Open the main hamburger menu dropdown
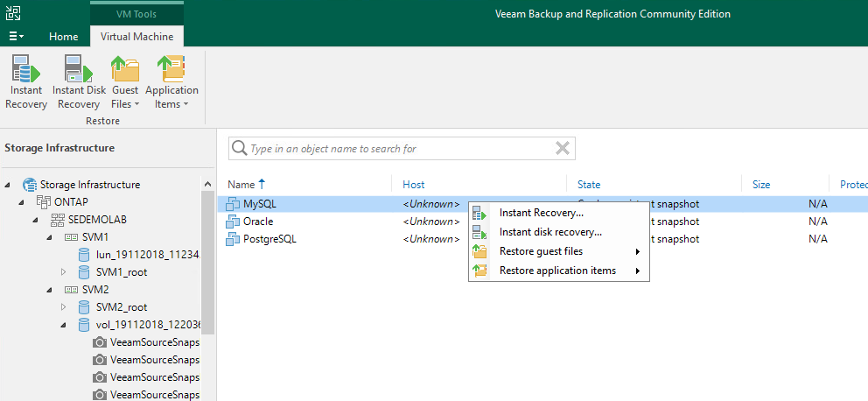This screenshot has width=868, height=401. click(x=17, y=37)
